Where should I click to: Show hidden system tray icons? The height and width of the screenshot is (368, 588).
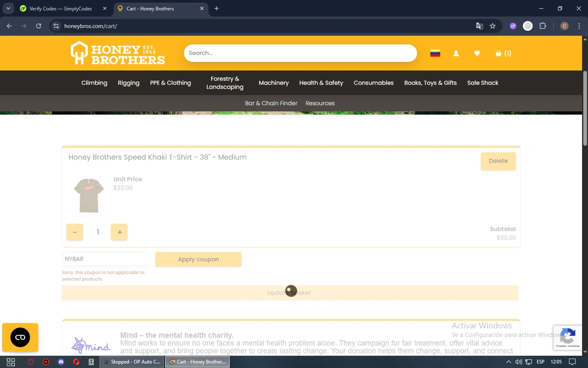point(508,362)
